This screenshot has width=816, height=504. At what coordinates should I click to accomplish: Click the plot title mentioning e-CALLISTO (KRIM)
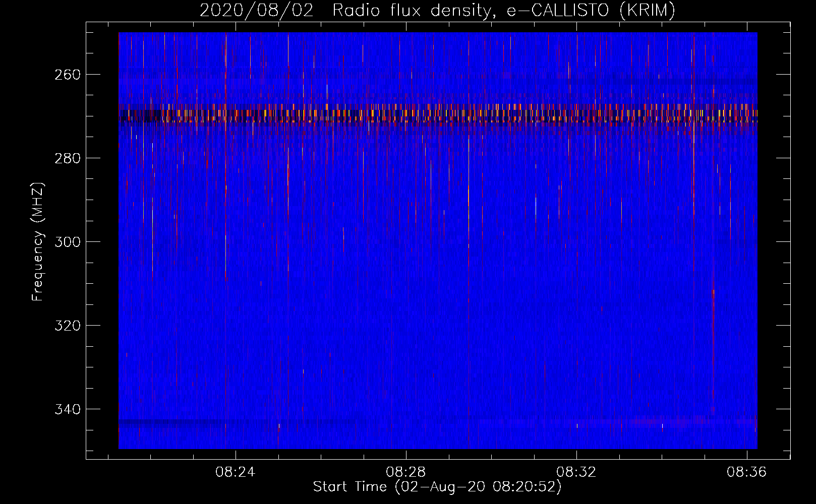click(x=437, y=10)
